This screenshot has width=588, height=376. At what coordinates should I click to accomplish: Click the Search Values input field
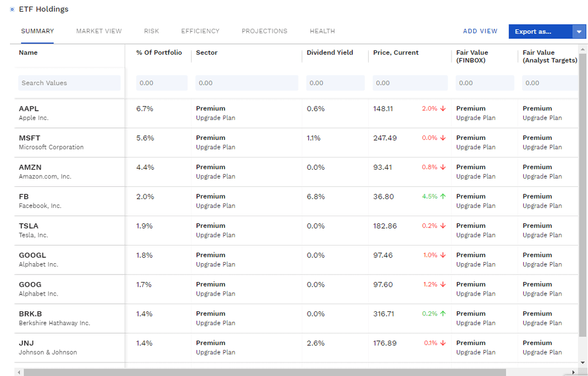point(69,83)
